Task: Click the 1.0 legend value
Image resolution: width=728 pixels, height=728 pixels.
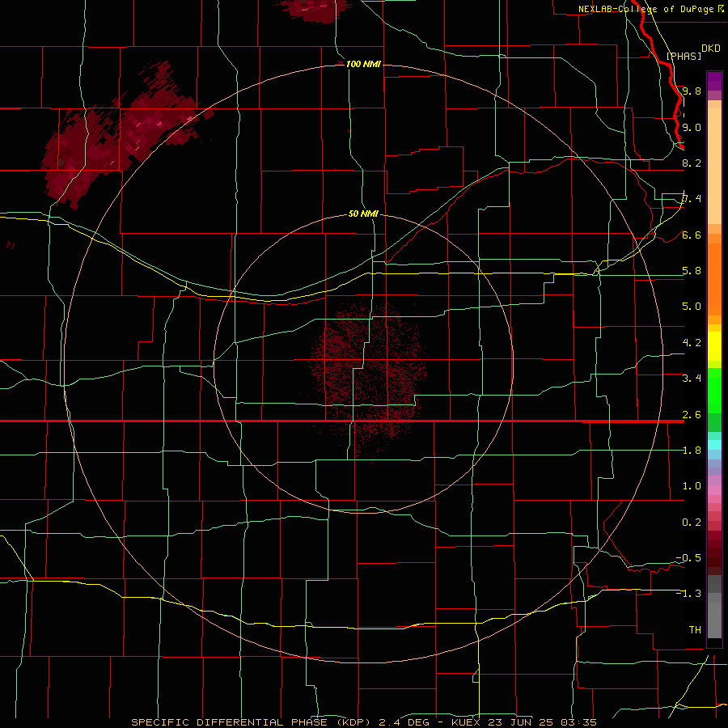Action: 692,485
